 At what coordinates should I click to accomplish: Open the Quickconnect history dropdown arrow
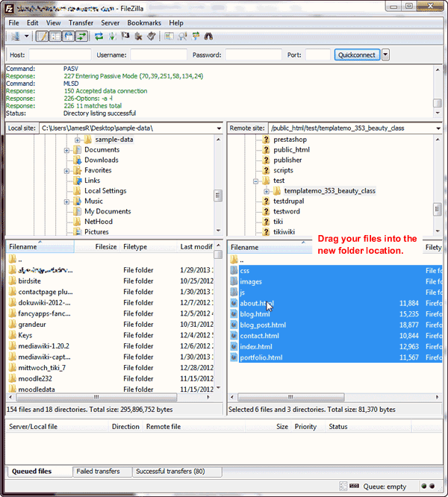point(385,54)
